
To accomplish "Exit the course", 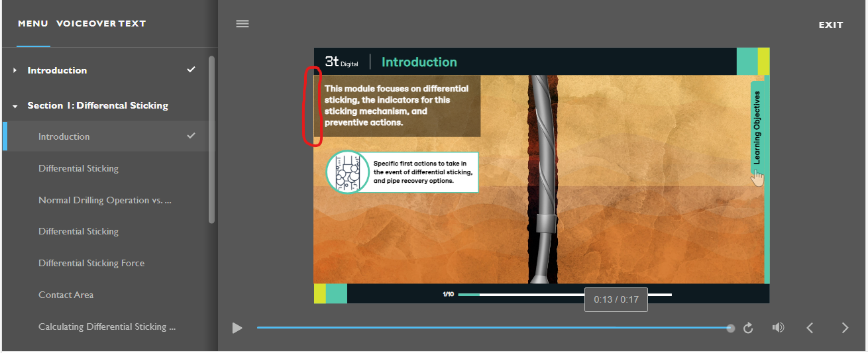I will 831,25.
